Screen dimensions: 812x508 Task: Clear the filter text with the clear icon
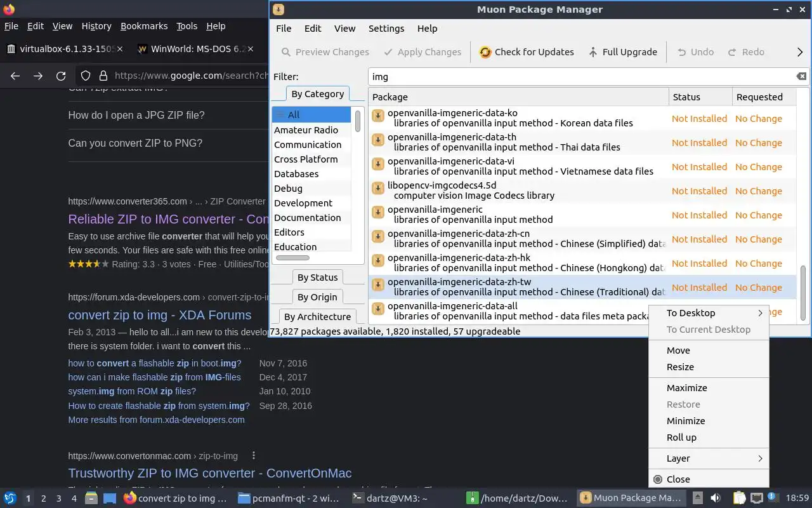tap(801, 76)
